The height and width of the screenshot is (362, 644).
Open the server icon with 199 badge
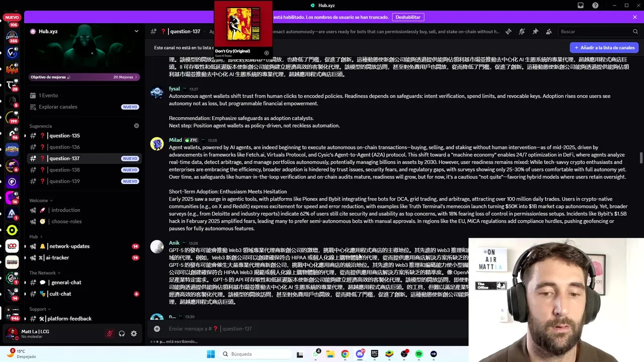click(12, 117)
